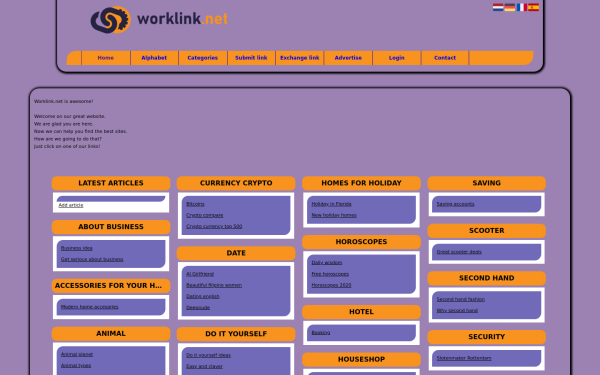Click the 'Worklink.net is awesome!' text
The image size is (600, 375).
tap(64, 101)
